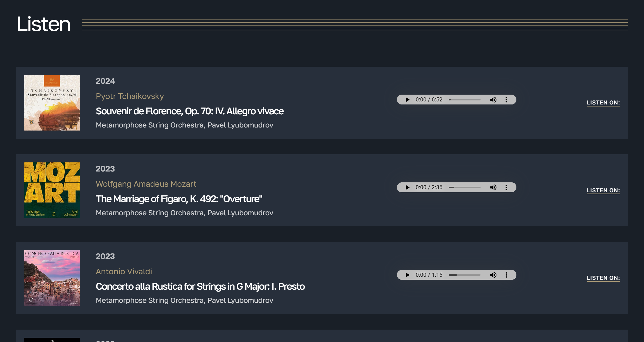Viewport: 644px width, 342px height.
Task: Seek in the Figaro Overture progress bar
Action: (x=465, y=187)
